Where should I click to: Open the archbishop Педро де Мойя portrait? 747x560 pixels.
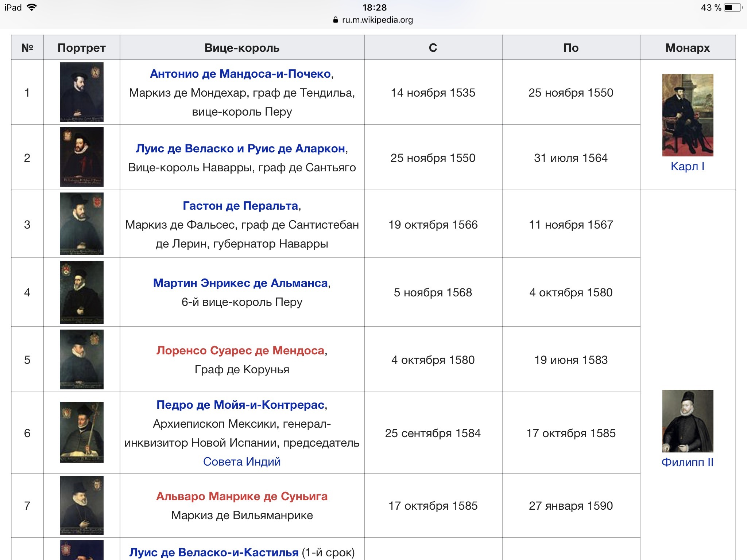(x=82, y=432)
